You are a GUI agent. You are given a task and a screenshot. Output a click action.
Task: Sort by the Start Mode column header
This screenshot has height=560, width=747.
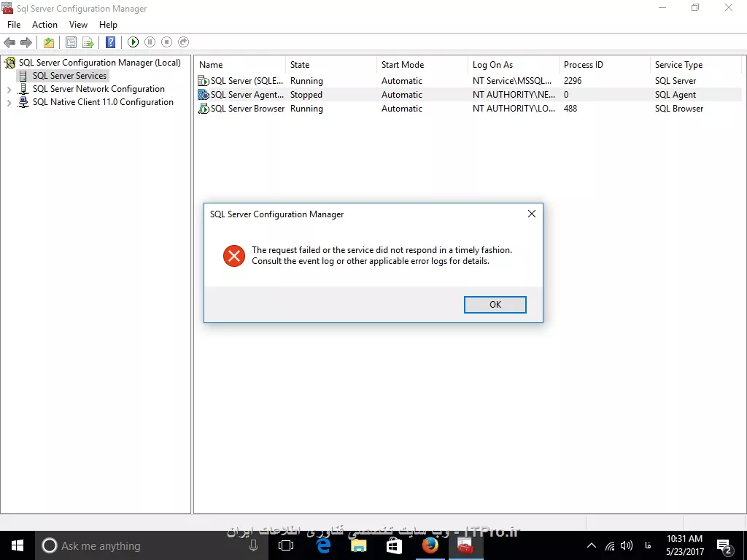(x=422, y=65)
